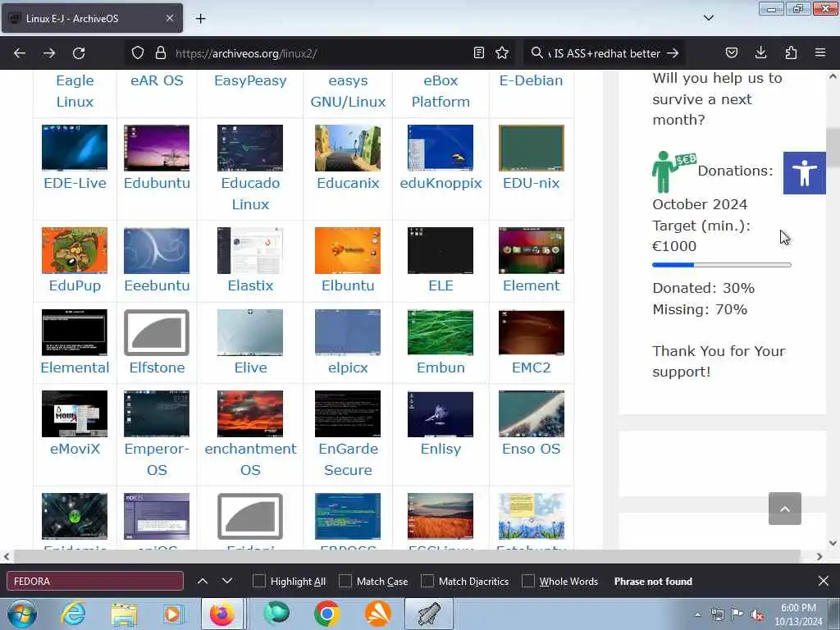Image resolution: width=840 pixels, height=630 pixels.
Task: Submit search with the arrow button
Action: coord(673,53)
